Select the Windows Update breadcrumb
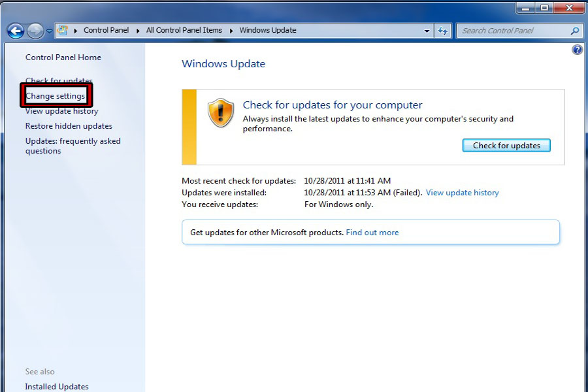The image size is (588, 392). pyautogui.click(x=268, y=30)
